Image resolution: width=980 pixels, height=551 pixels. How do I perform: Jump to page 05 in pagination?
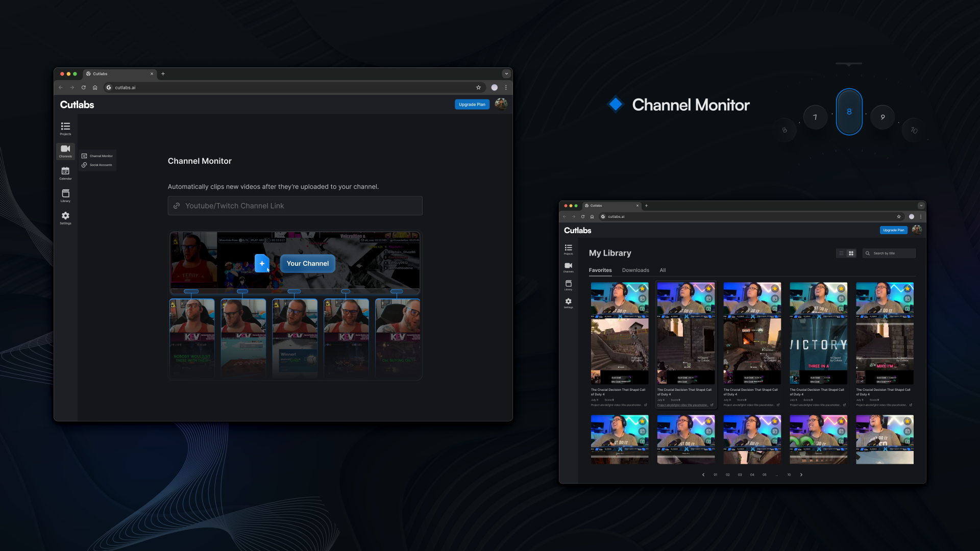coord(765,475)
